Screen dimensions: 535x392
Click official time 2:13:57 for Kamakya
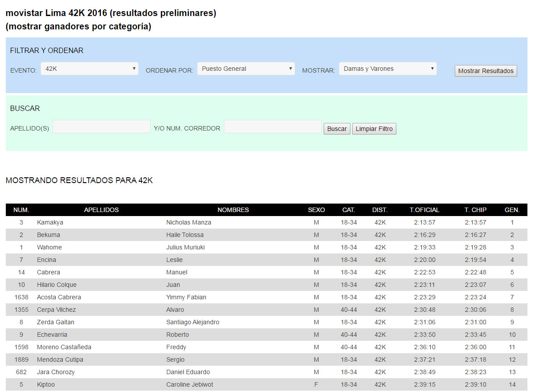pyautogui.click(x=424, y=222)
